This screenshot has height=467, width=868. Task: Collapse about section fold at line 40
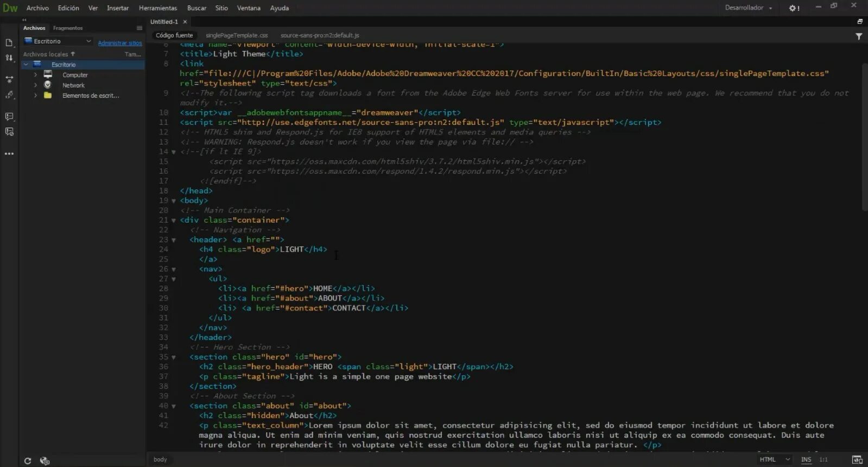174,406
